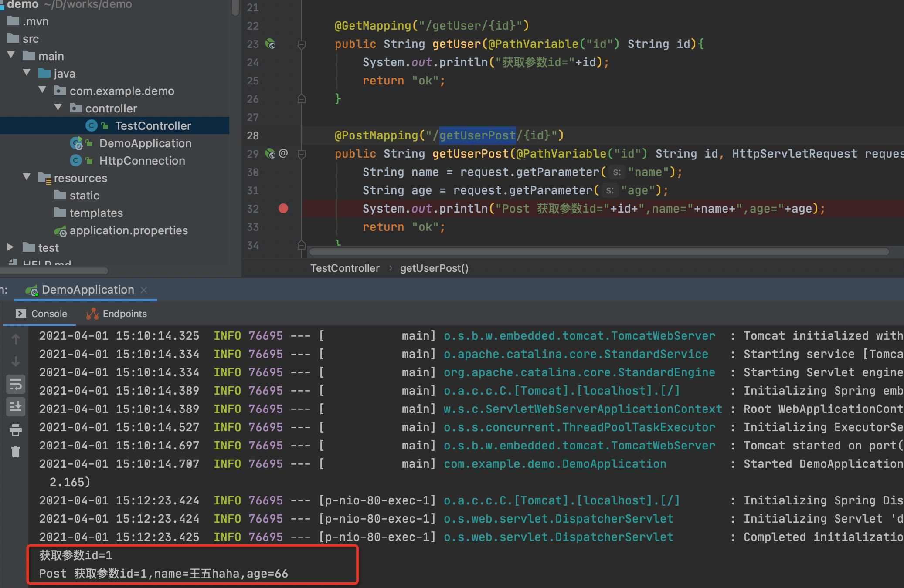This screenshot has width=904, height=588.
Task: Click the Spring endpoint gutter icon on line 23
Action: point(270,44)
